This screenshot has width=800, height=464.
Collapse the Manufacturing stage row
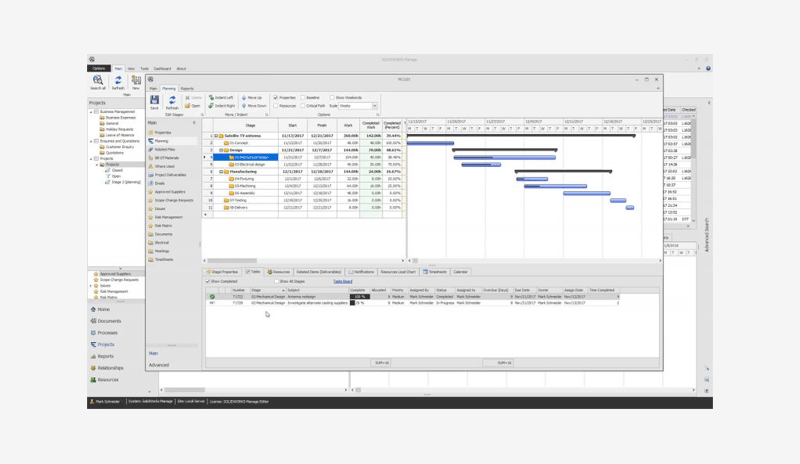[222, 171]
